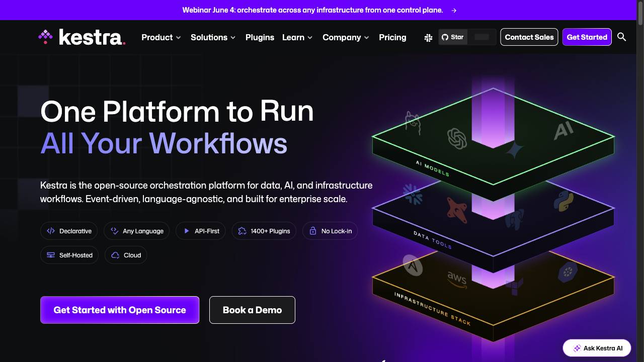Click the Snowflake logo on Data Tools layer

pyautogui.click(x=412, y=195)
